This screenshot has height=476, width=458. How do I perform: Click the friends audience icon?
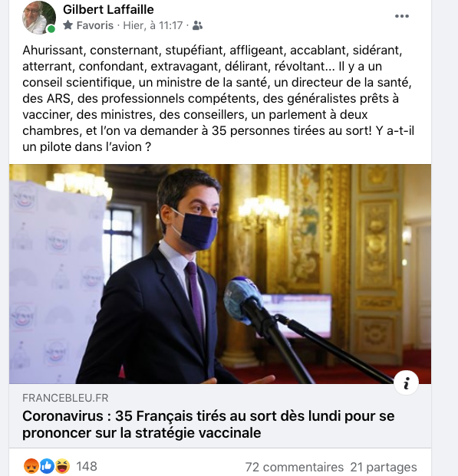click(197, 25)
